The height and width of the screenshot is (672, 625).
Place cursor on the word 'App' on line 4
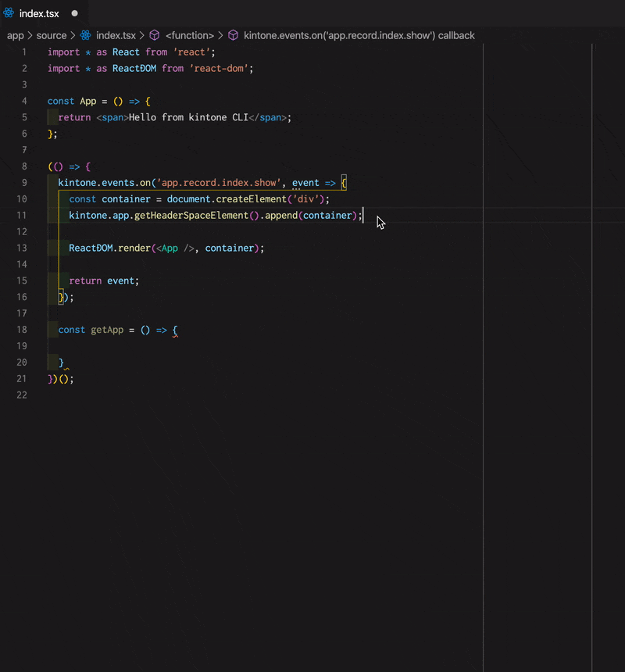pyautogui.click(x=88, y=101)
